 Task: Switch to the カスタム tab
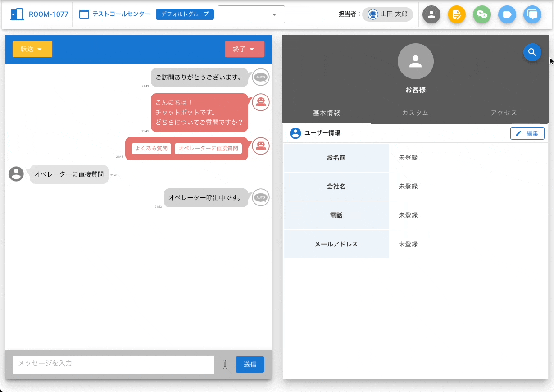point(415,113)
